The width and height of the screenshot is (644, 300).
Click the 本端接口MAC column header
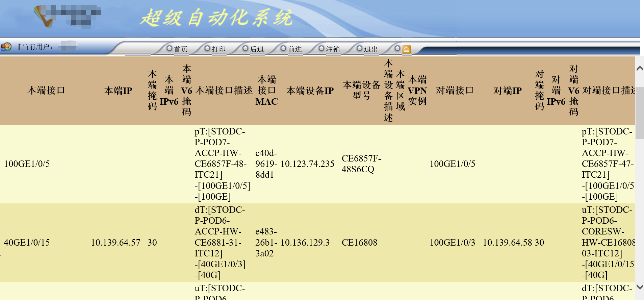pos(267,91)
